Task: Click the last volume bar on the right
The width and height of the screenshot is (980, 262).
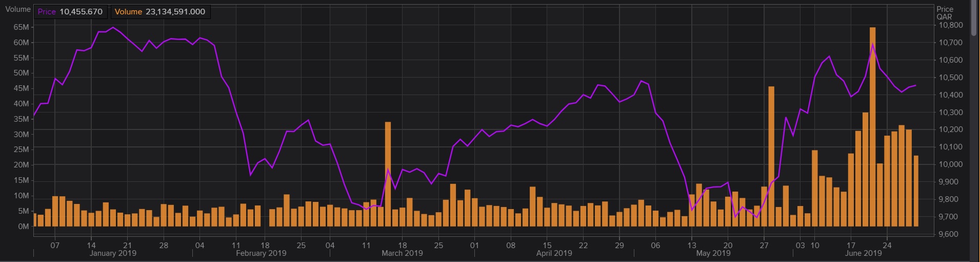Action: pos(916,191)
